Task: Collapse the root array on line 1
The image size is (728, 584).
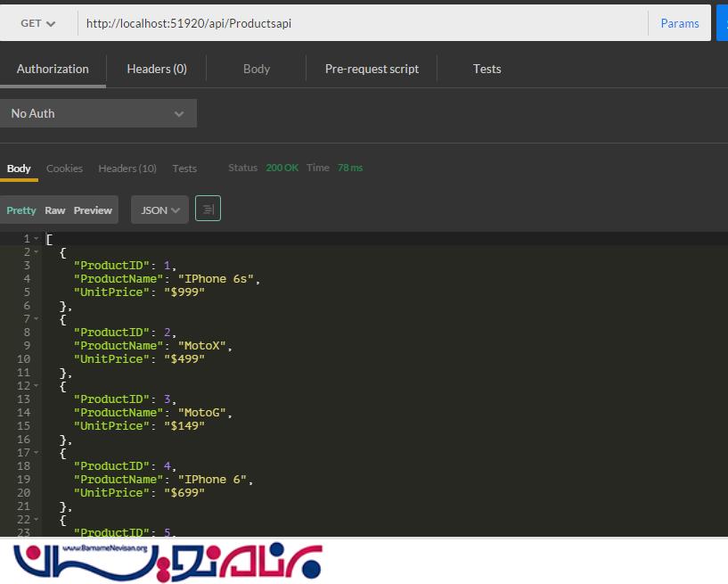Action: (x=37, y=239)
